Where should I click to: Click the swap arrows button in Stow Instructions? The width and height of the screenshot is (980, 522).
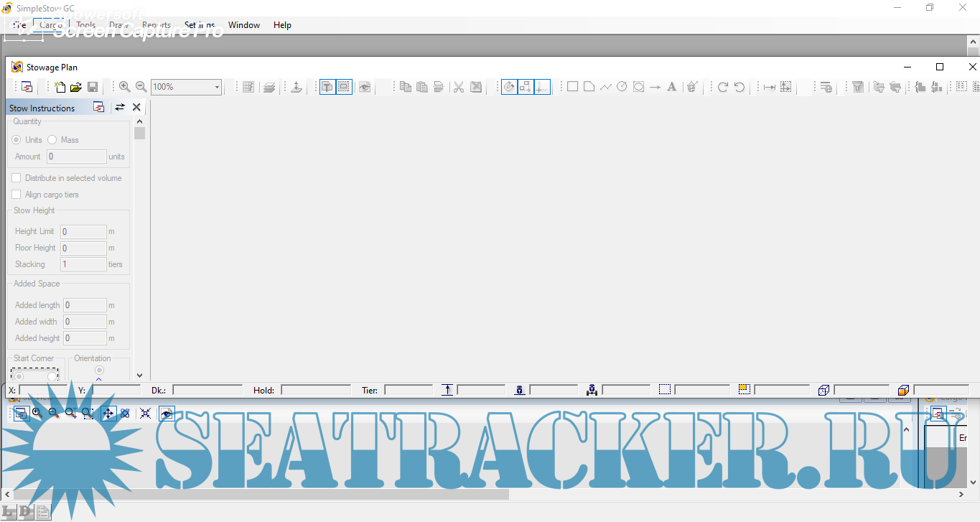(120, 108)
